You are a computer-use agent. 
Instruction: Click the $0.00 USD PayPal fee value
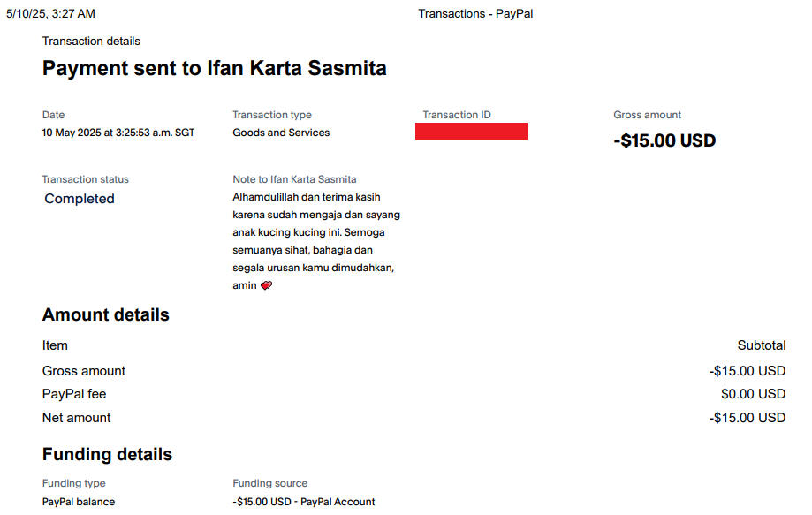(x=753, y=394)
